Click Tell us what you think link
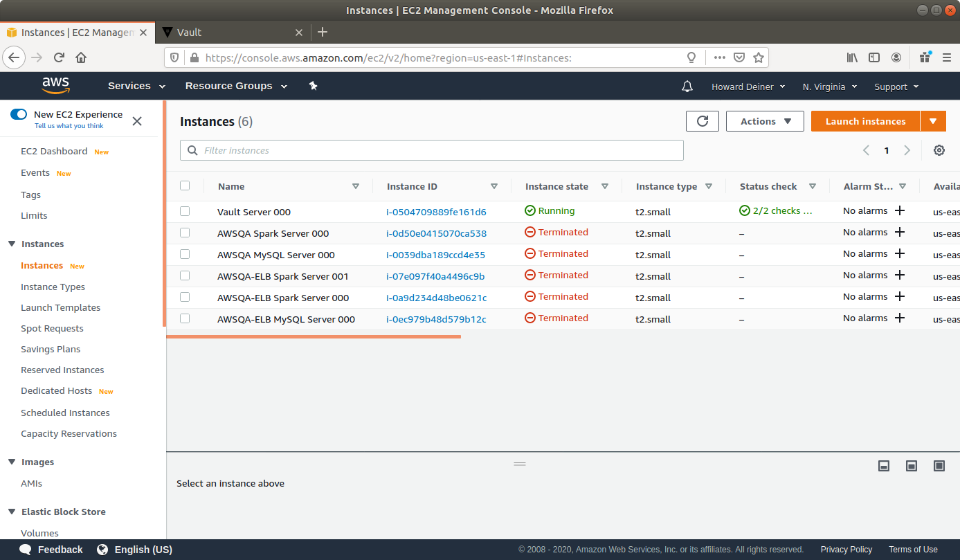Image resolution: width=960 pixels, height=560 pixels. [69, 126]
